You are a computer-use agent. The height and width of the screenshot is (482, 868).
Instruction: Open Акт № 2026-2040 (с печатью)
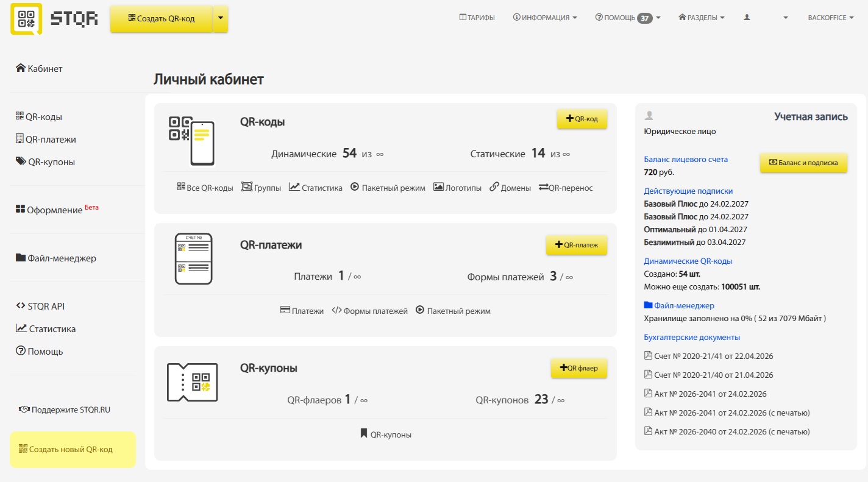point(727,431)
